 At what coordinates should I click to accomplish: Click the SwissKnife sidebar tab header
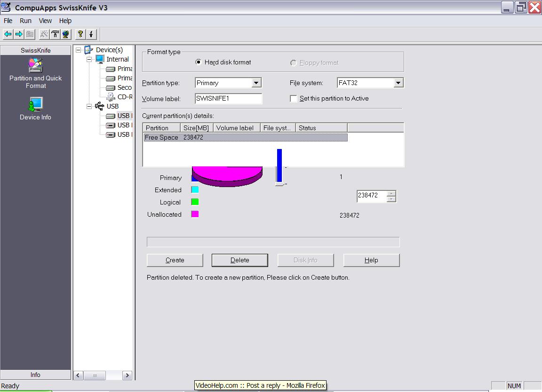36,50
